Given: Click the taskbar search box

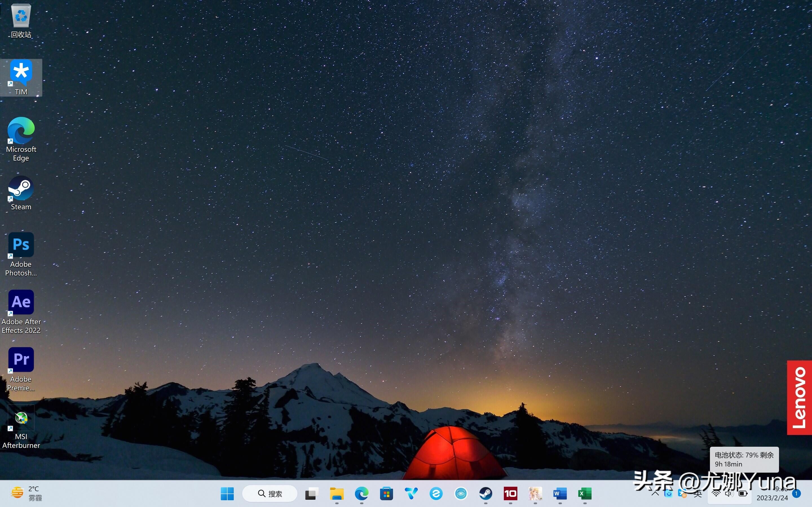Looking at the screenshot, I should click(x=270, y=493).
